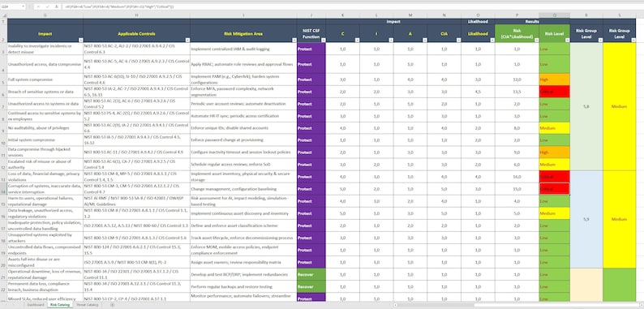Select 'Perform regular backups and restore testing' cell
Image resolution: width=644 pixels, height=309 pixels.
pyautogui.click(x=243, y=286)
